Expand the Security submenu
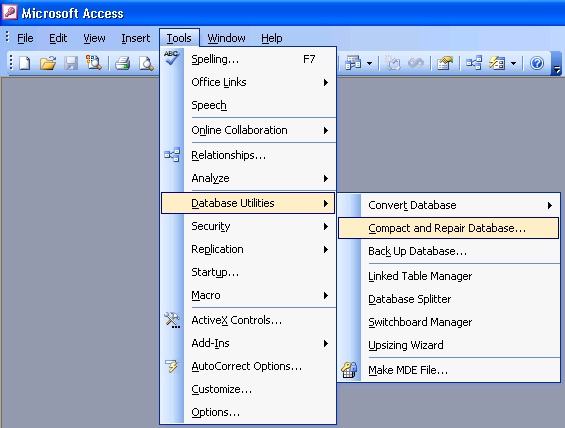The image size is (565, 428). (x=248, y=226)
